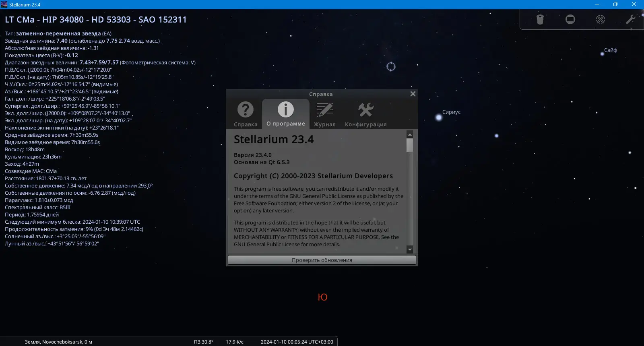Image resolution: width=644 pixels, height=346 pixels.
Task: Click the telescope ocular icon in top toolbar
Action: [x=540, y=19]
